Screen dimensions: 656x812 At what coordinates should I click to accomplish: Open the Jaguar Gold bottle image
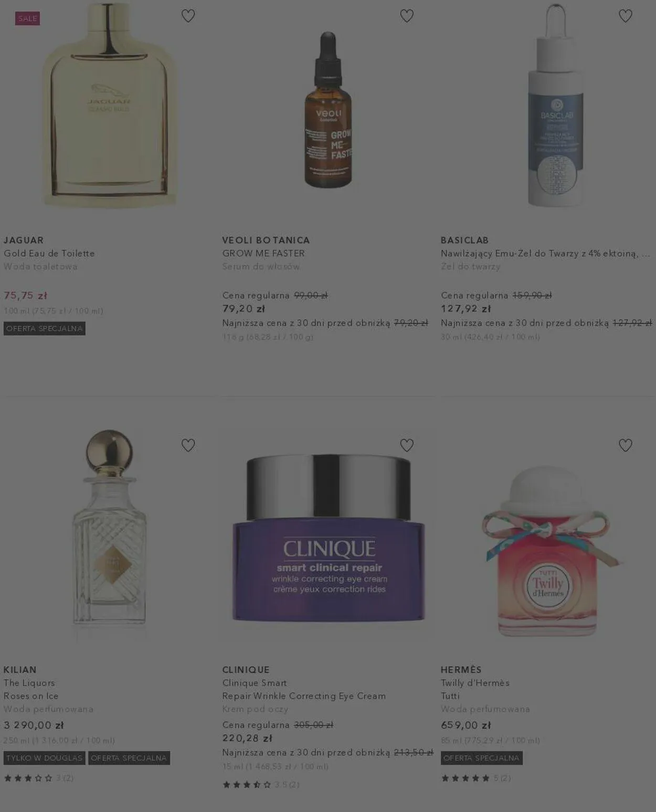pos(109,105)
